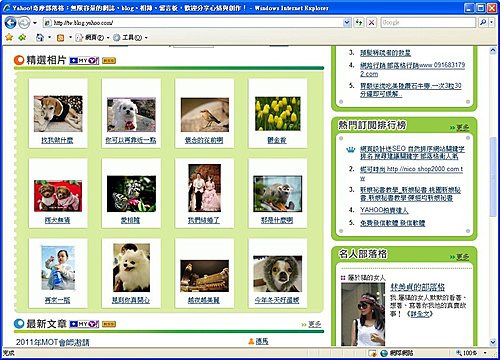Image resolution: width=500 pixels, height=360 pixels.
Task: Click the 鬱金香 caption link
Action: pyautogui.click(x=277, y=140)
